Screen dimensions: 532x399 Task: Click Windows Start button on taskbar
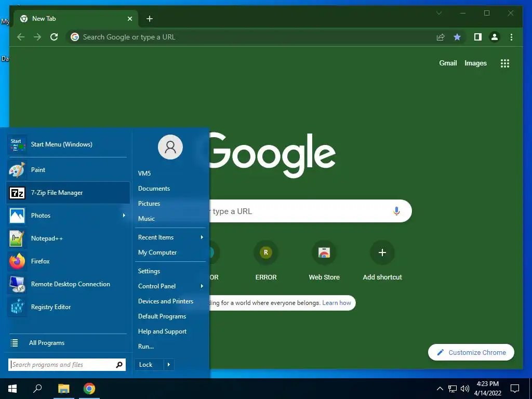pyautogui.click(x=12, y=389)
